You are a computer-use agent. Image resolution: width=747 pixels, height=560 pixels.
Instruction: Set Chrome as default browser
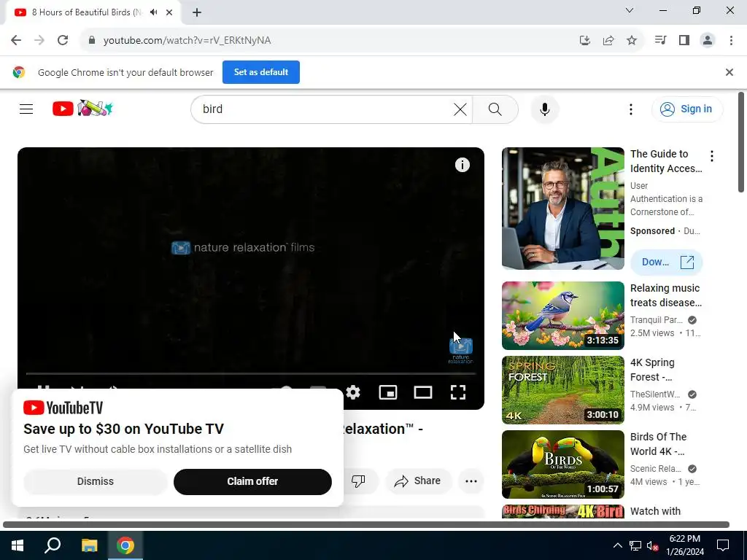[x=261, y=72]
